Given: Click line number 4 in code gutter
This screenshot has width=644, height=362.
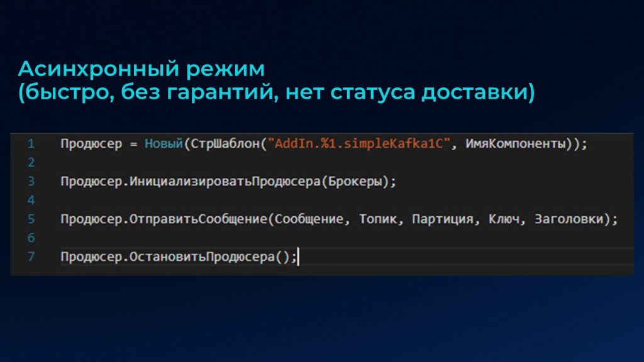Looking at the screenshot, I should (31, 200).
